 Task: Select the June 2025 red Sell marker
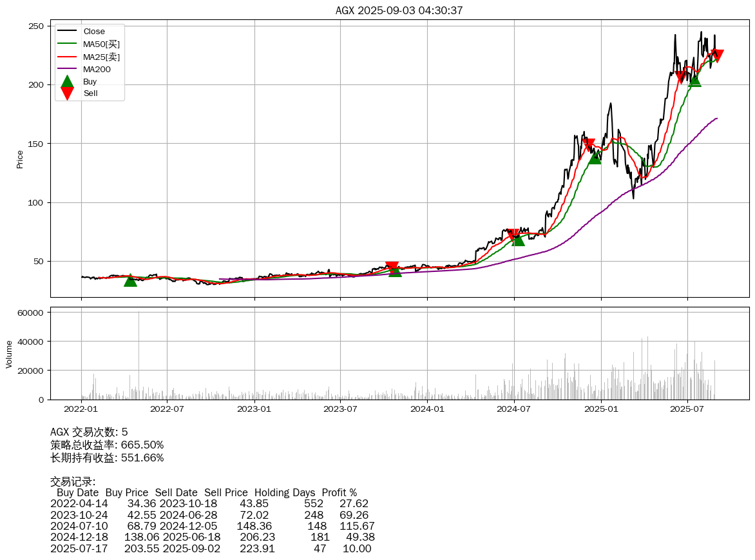click(x=682, y=77)
